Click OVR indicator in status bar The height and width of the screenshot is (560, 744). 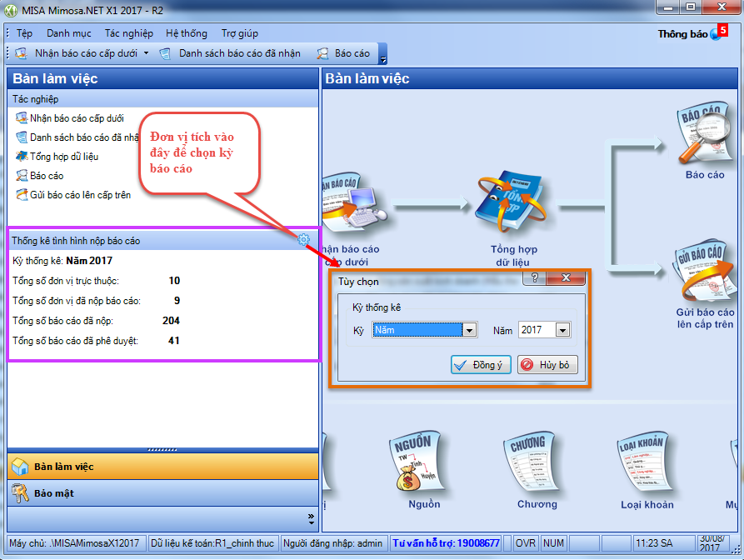525,543
